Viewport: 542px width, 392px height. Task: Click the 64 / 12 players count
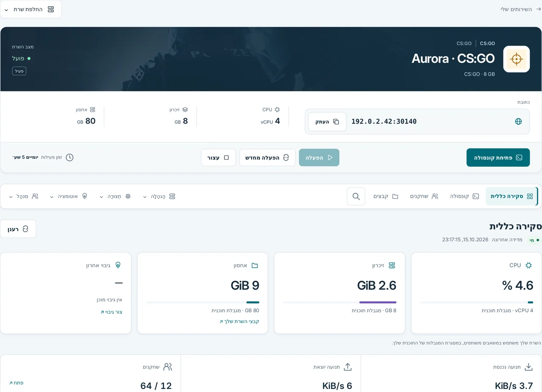click(x=156, y=386)
